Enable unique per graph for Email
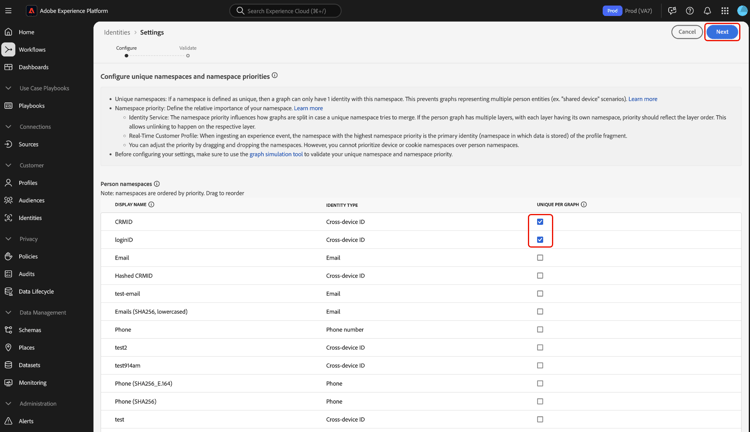Image resolution: width=750 pixels, height=432 pixels. coord(540,258)
